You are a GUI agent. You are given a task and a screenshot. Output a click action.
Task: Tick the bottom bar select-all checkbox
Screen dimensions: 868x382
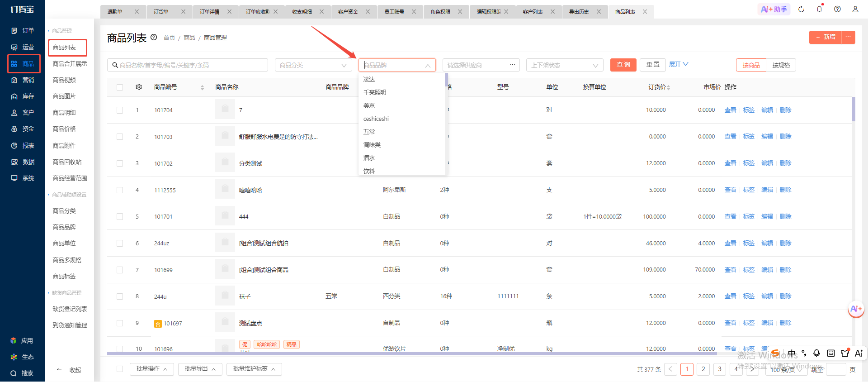pyautogui.click(x=120, y=369)
